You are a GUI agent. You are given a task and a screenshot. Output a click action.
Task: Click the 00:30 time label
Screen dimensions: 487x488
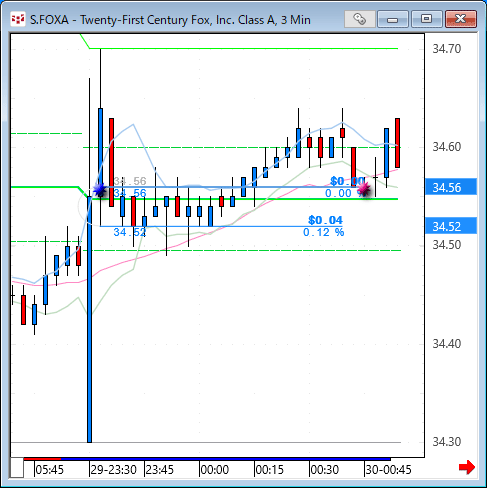click(325, 470)
